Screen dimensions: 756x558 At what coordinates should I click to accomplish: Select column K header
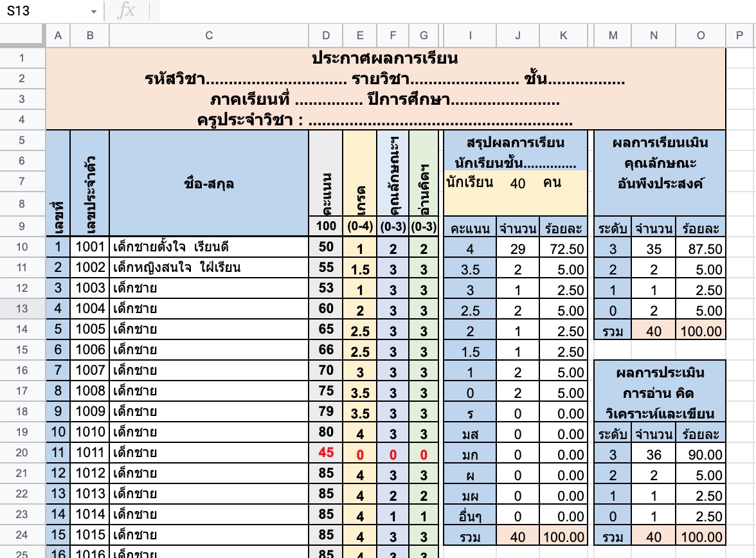pos(563,35)
